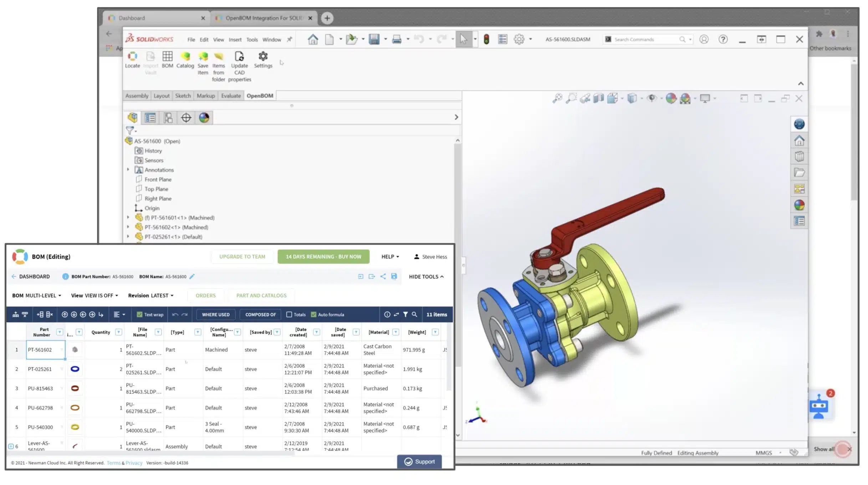Open the Revision LATEST dropdown

click(x=151, y=296)
